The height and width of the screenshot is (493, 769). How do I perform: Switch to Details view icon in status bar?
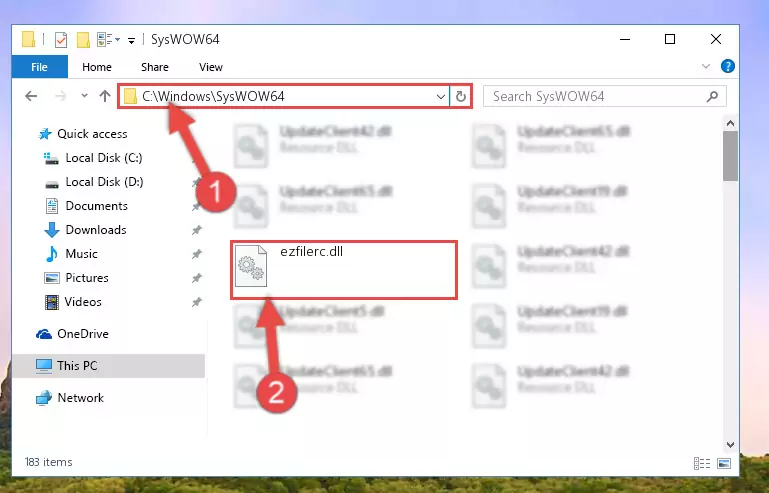coord(702,463)
